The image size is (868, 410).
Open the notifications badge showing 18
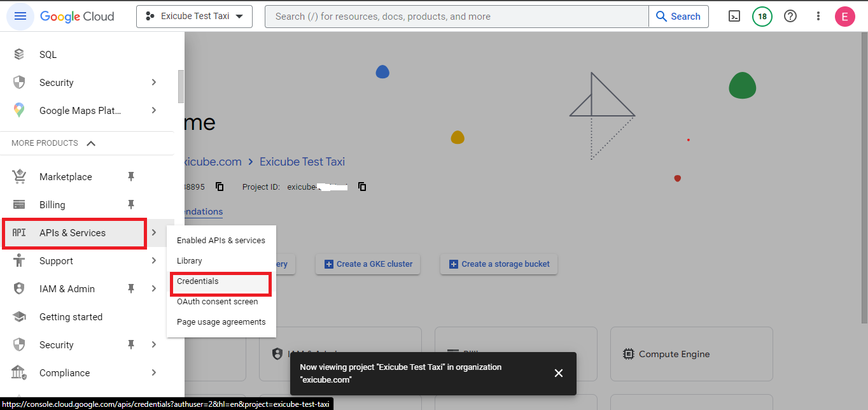tap(762, 17)
